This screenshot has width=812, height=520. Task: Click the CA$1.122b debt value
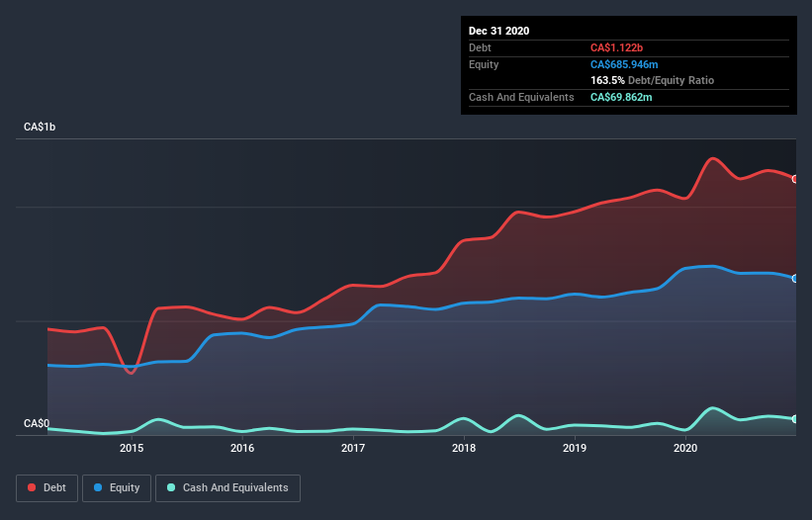pyautogui.click(x=616, y=47)
